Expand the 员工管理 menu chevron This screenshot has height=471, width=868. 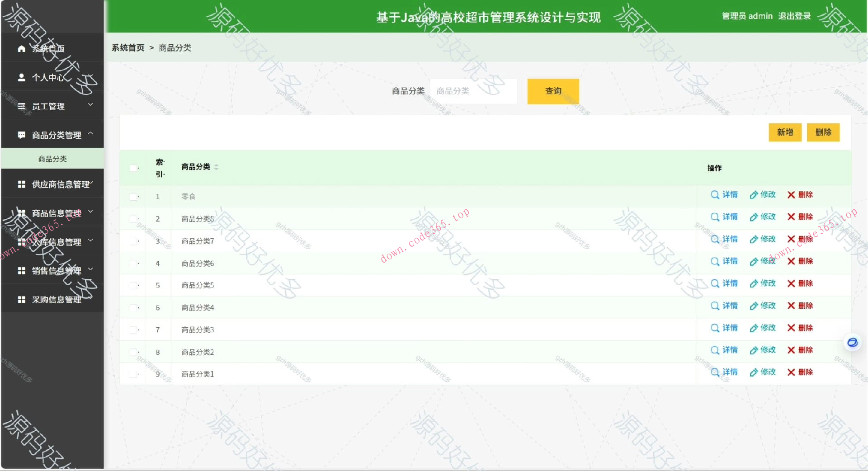[x=90, y=104]
